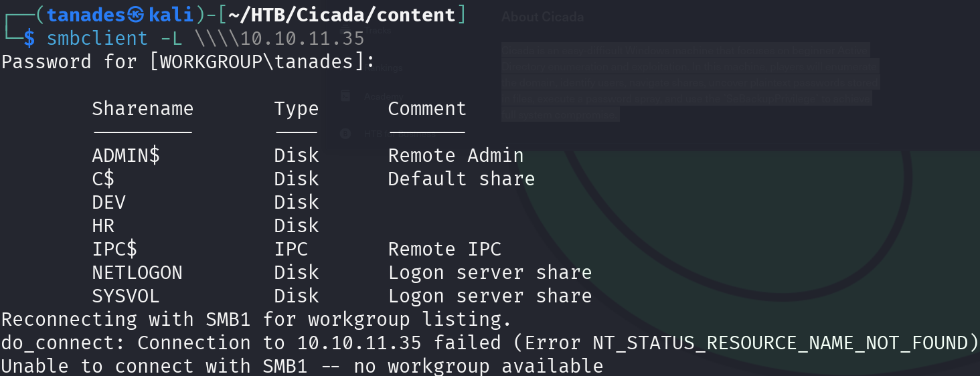The width and height of the screenshot is (980, 376).
Task: Select the ADMIN$ share name
Action: pyautogui.click(x=126, y=155)
